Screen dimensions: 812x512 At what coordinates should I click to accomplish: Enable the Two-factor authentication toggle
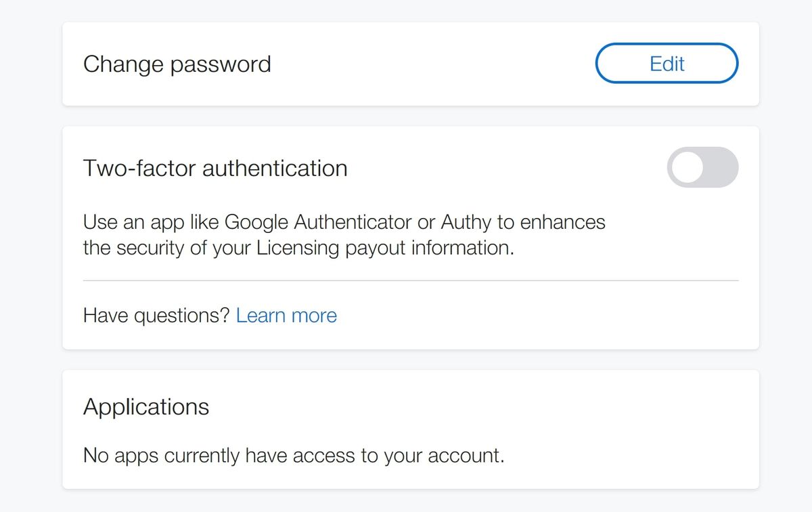point(702,167)
